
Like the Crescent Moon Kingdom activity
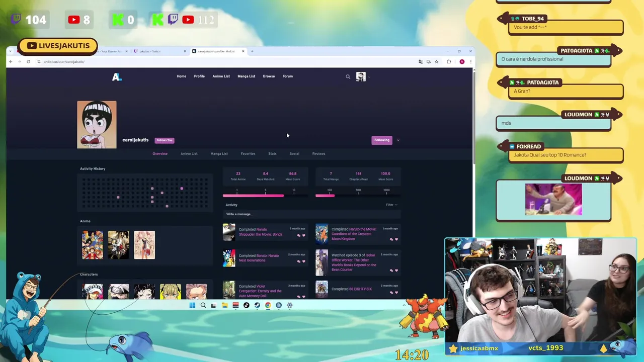(x=396, y=239)
